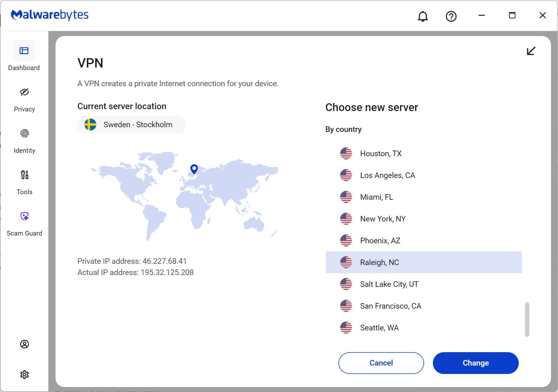Open the Privacy crossed-eye icon
The image size is (558, 392).
click(x=24, y=92)
